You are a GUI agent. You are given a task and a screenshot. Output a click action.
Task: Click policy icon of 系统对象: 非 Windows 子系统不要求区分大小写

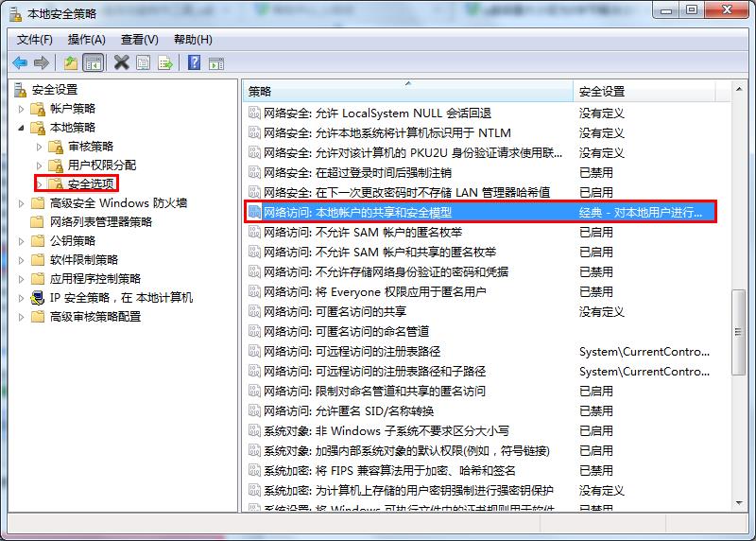point(254,430)
